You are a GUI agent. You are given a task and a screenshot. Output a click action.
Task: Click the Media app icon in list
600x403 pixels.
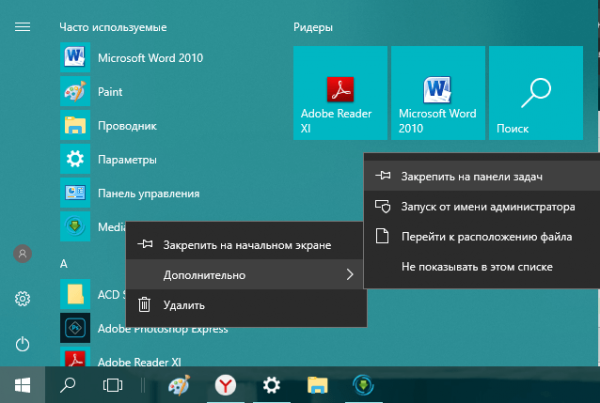coord(75,226)
